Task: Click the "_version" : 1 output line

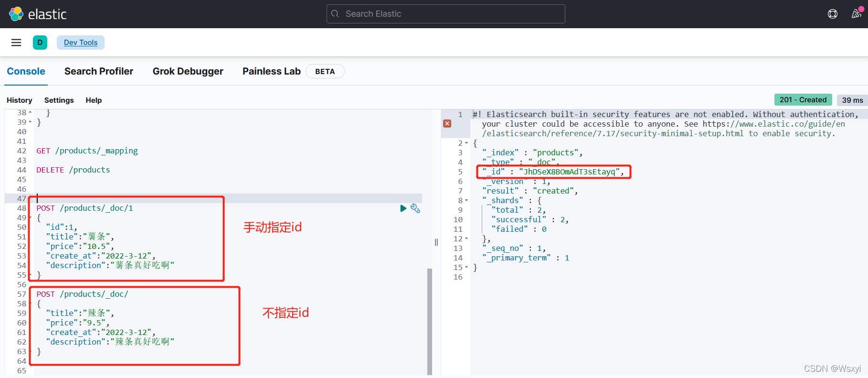Action: (516, 182)
